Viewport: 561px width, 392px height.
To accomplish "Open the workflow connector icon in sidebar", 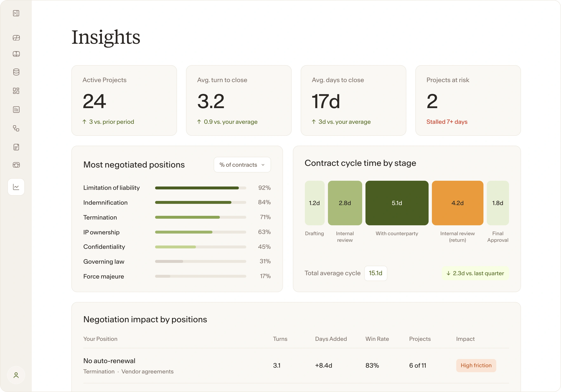I will tap(16, 128).
